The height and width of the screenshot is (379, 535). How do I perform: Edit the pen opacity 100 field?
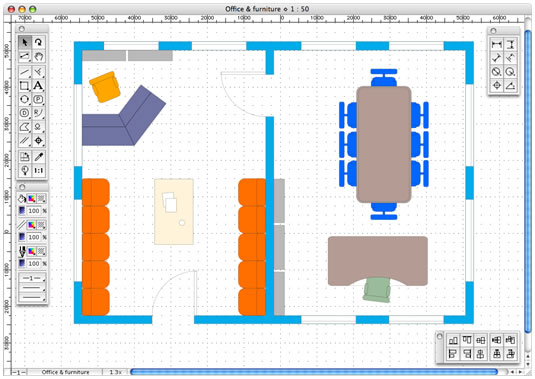(34, 263)
